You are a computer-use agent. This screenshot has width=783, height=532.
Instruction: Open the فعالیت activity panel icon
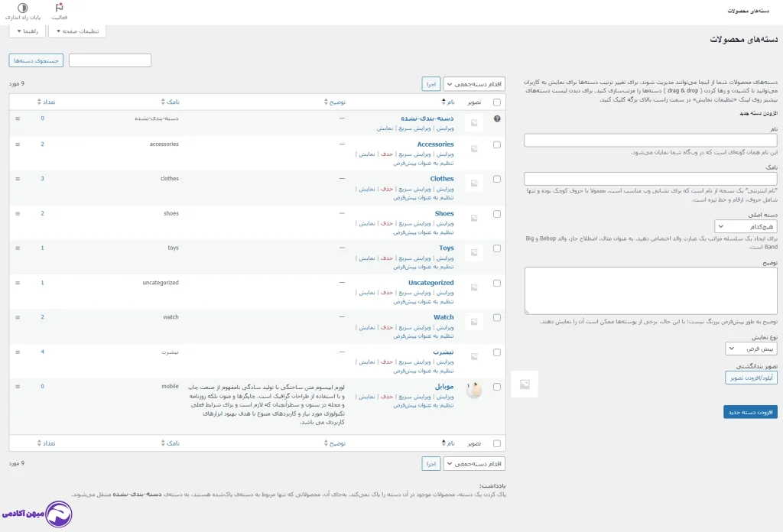(59, 8)
